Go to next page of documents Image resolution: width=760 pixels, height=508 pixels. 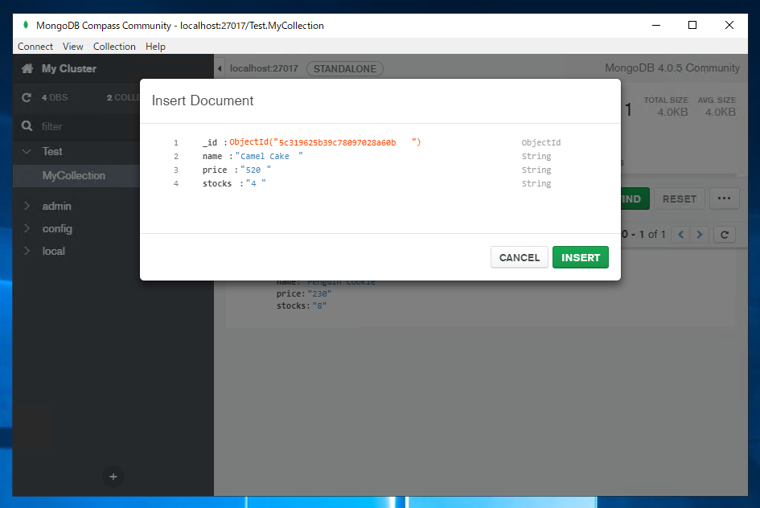699,235
